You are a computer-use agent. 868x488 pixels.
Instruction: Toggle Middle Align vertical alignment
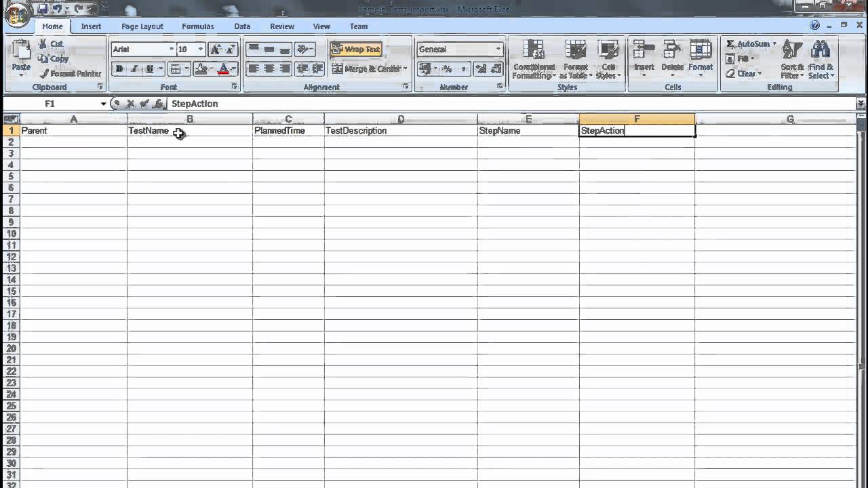[x=269, y=49]
